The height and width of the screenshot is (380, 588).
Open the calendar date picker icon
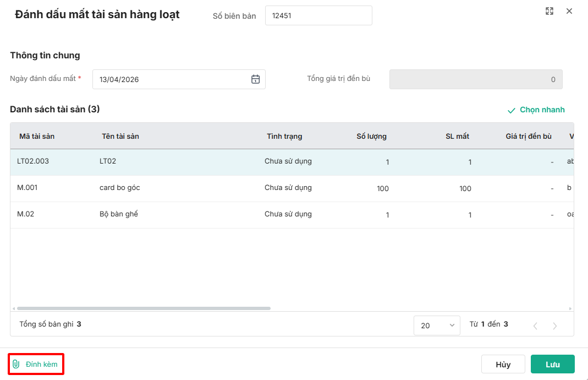click(x=255, y=79)
